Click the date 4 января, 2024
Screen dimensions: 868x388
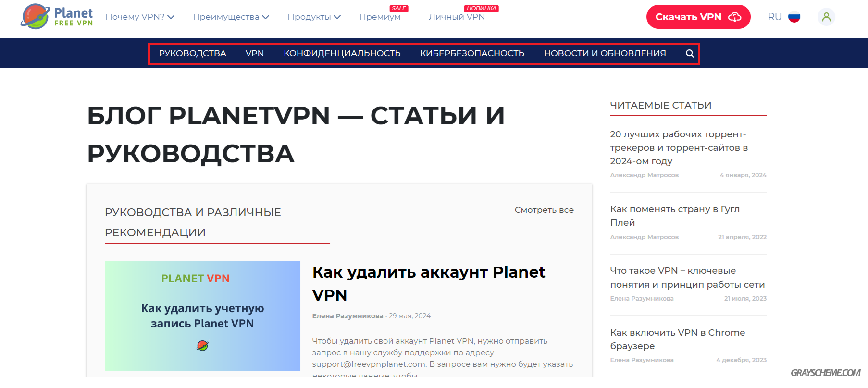743,175
